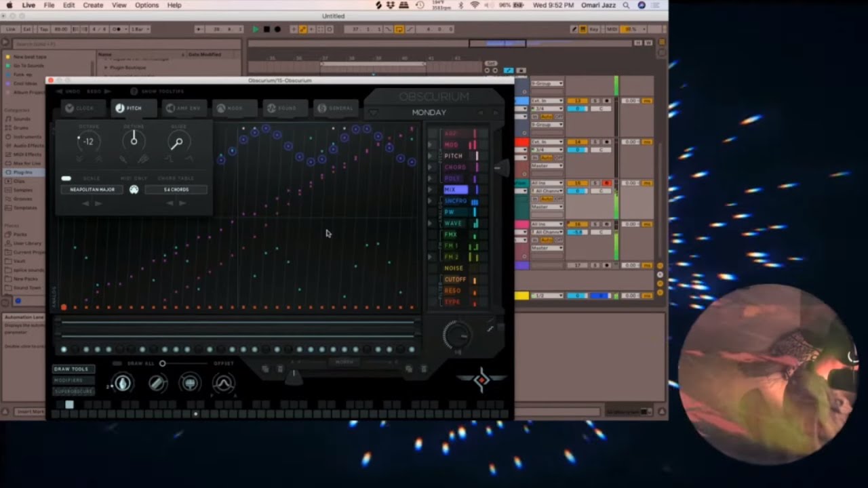The image size is (868, 488).
Task: Click the Offset slider handle
Action: 162,364
